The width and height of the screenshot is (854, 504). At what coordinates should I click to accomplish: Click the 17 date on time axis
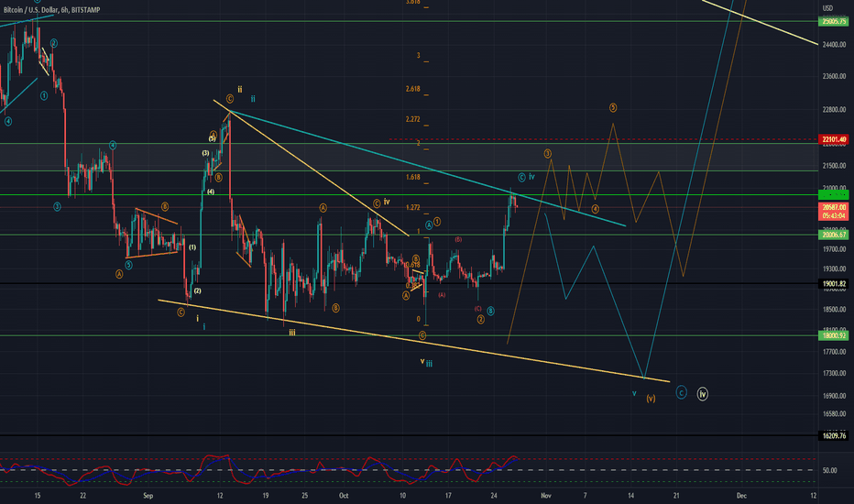(x=448, y=495)
